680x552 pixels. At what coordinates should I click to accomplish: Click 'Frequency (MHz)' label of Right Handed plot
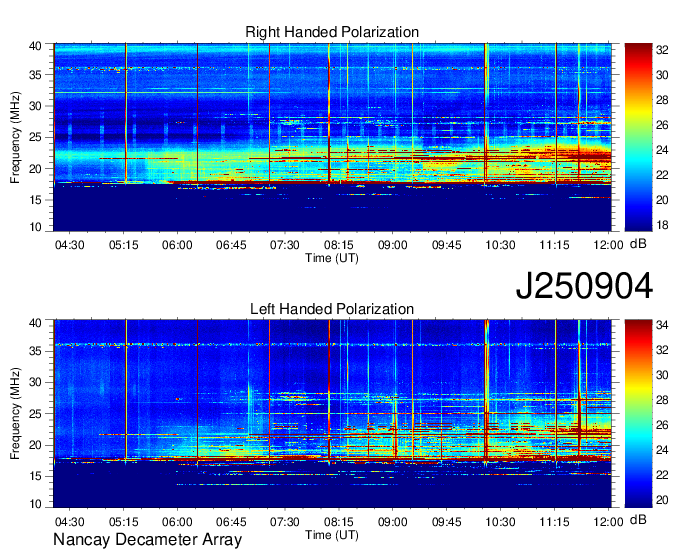tap(15, 137)
